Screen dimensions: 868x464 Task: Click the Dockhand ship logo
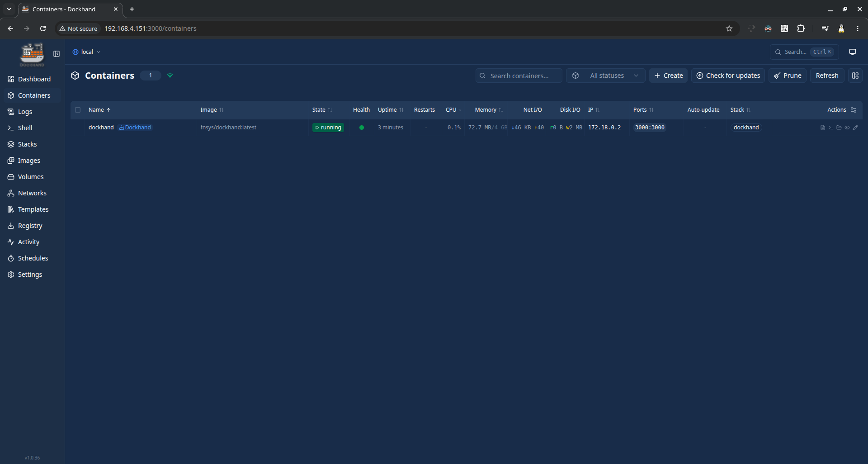[32, 54]
